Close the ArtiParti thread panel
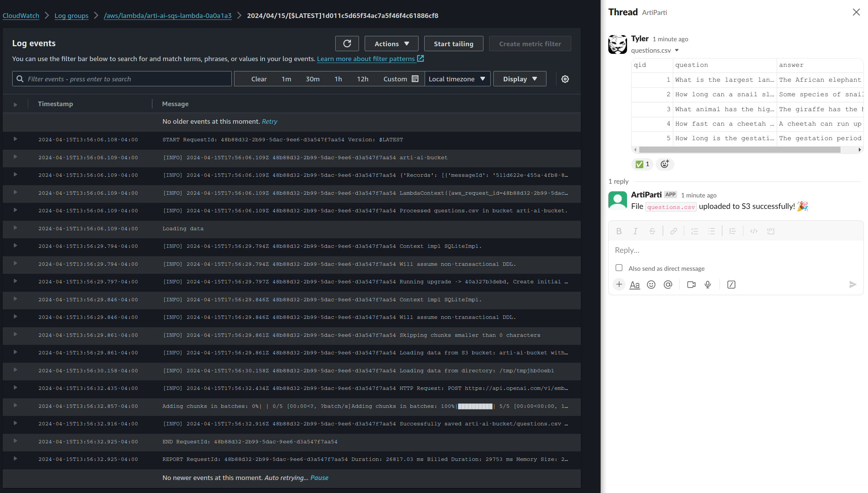This screenshot has width=868, height=493. click(856, 12)
